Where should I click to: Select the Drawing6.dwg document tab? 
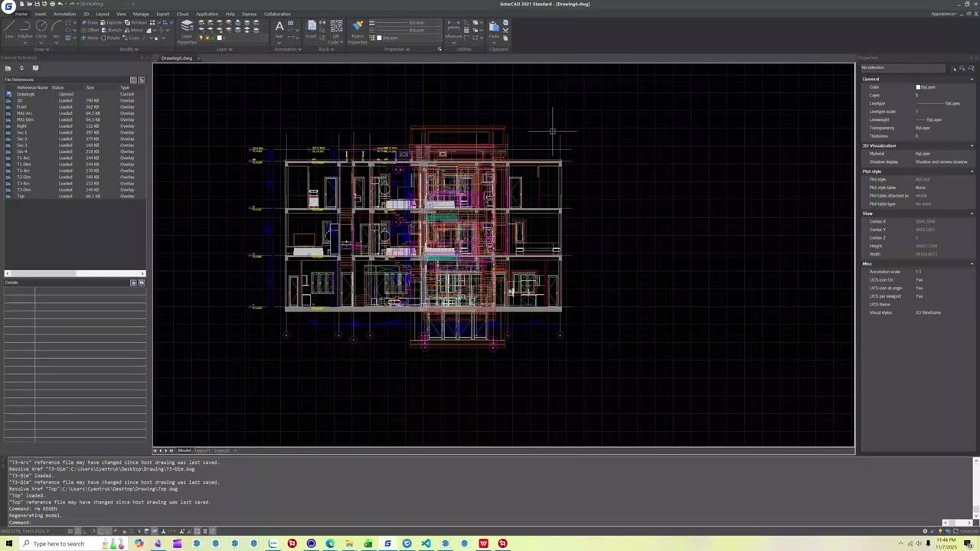click(x=177, y=58)
